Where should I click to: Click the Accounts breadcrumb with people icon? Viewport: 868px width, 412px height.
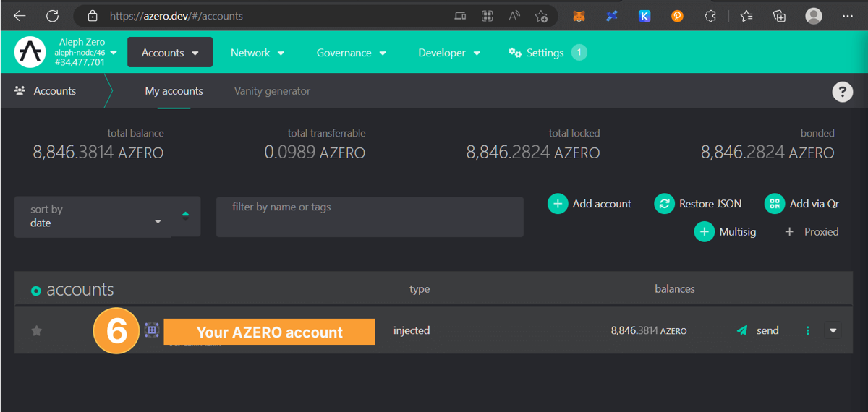[x=45, y=91]
